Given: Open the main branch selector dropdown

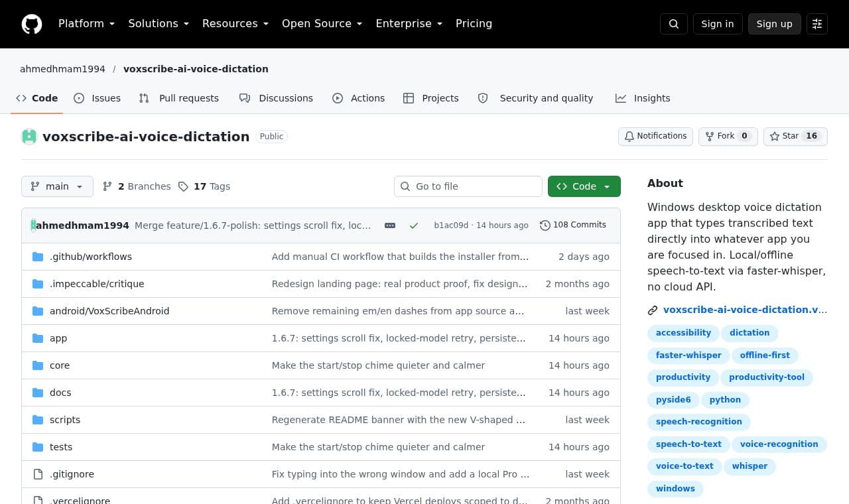Looking at the screenshot, I should point(57,186).
